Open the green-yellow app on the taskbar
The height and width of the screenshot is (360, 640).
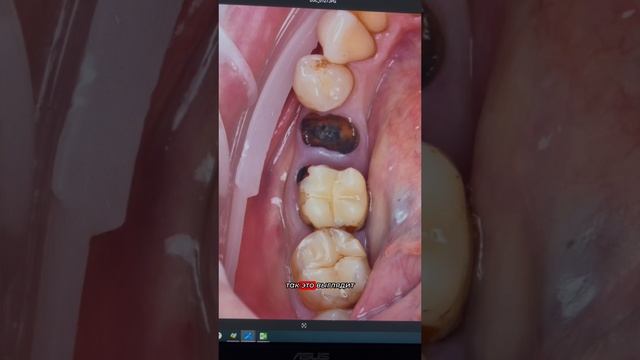(233, 336)
